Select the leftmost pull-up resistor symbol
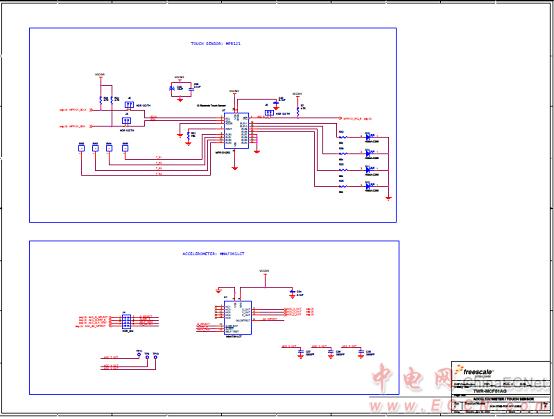 point(101,100)
